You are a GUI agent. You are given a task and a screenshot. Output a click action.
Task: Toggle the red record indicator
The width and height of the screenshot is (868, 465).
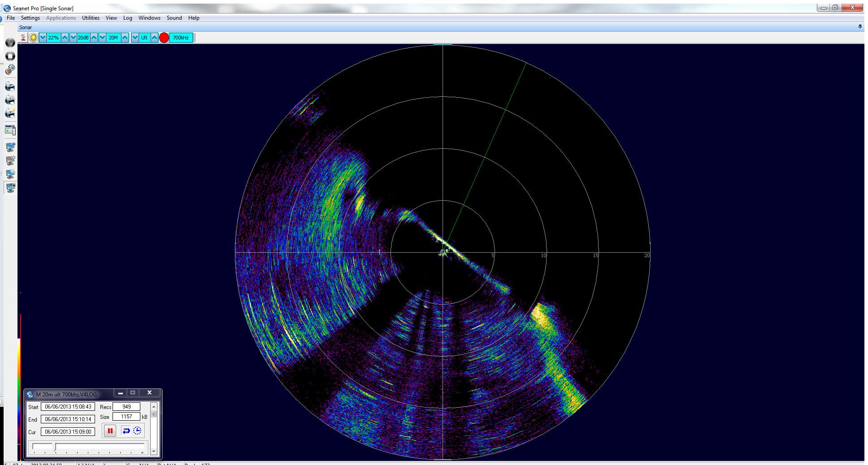pyautogui.click(x=164, y=38)
